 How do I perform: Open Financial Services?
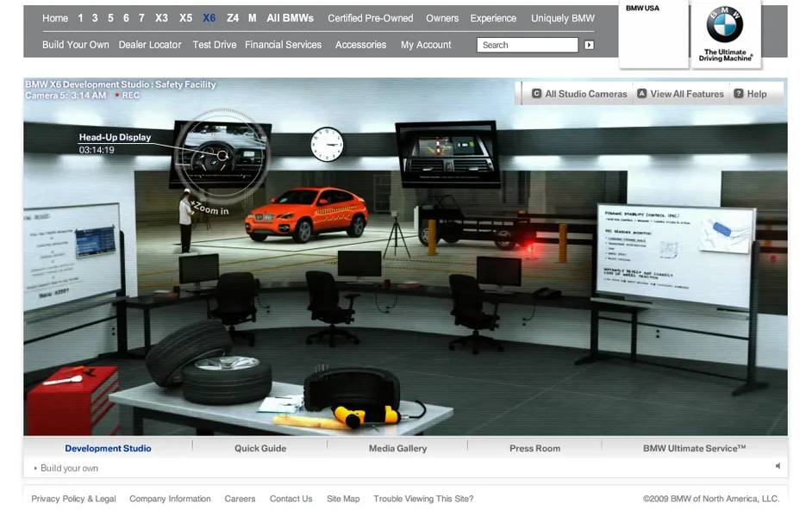point(284,45)
